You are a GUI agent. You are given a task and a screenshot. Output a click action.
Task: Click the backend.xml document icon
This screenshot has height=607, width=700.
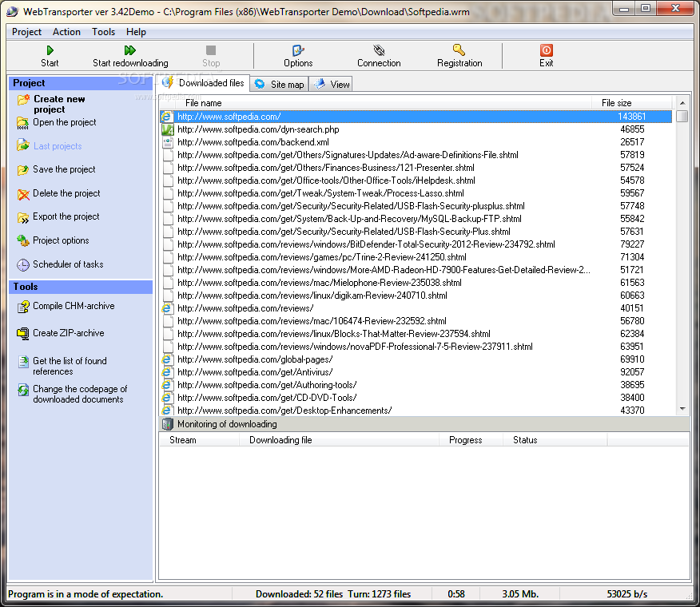(x=168, y=143)
